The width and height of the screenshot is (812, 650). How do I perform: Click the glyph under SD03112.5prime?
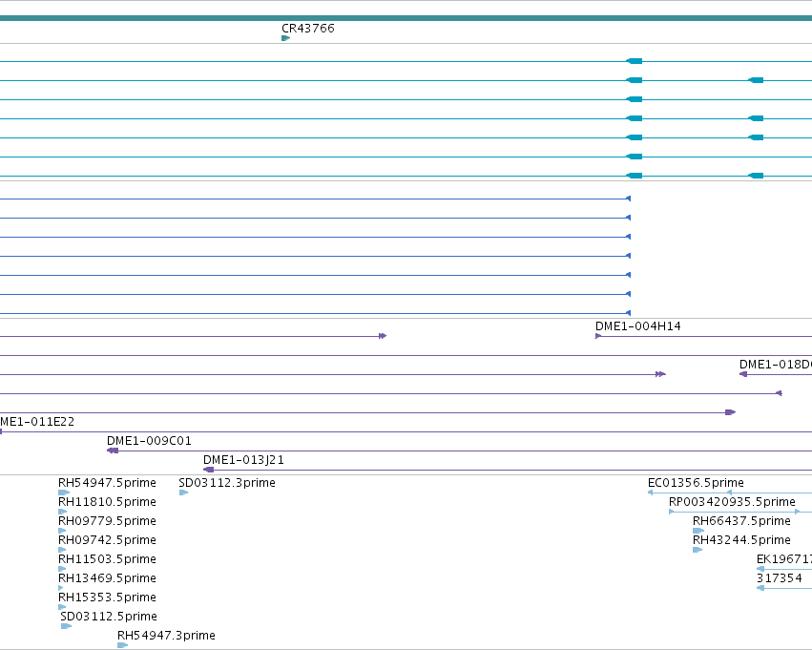66,626
